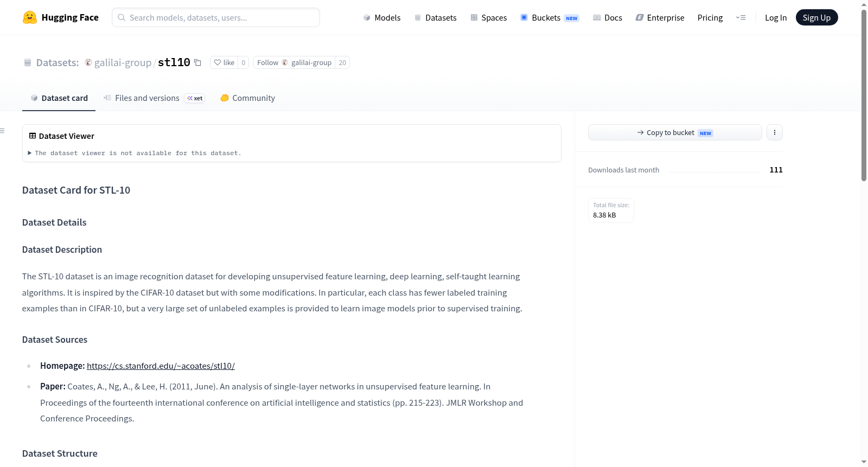Copy the stl10 dataset name icon
This screenshot has width=868, height=467.
[x=197, y=63]
